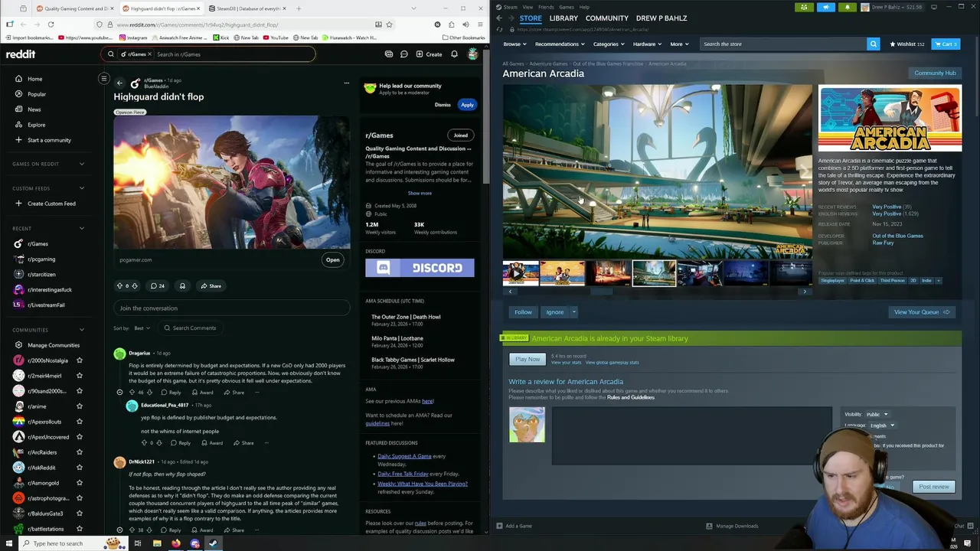Viewport: 980px width, 551px height.
Task: Favorite r/anime with its star
Action: tap(79, 406)
